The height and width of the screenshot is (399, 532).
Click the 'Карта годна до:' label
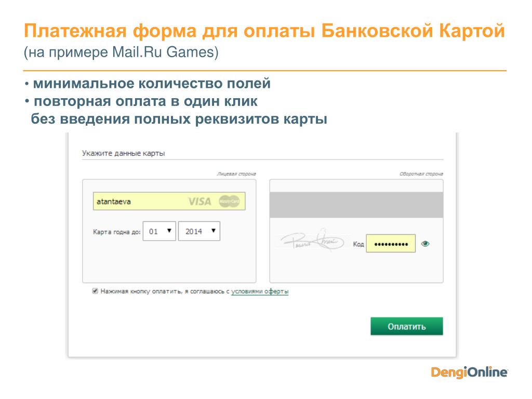(x=117, y=232)
